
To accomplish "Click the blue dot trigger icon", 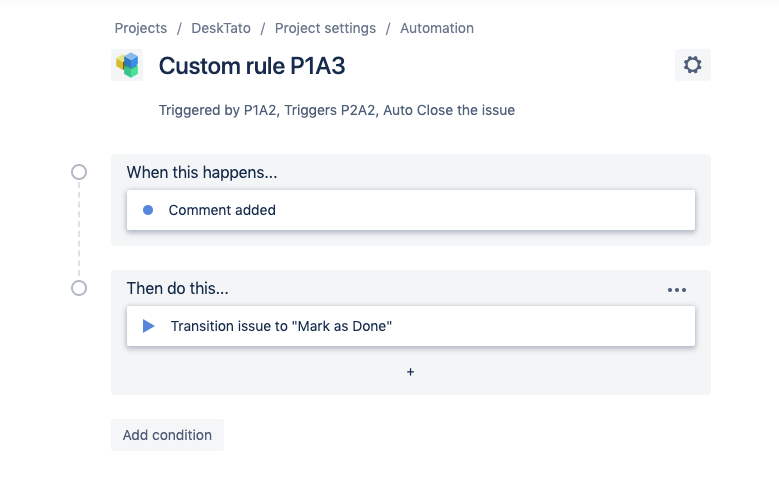I will pos(148,210).
